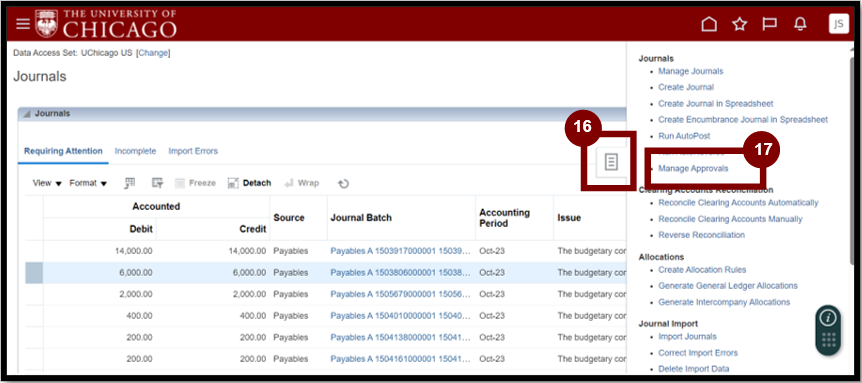This screenshot has width=862, height=383.
Task: Open Manage Approvals link
Action: [693, 168]
